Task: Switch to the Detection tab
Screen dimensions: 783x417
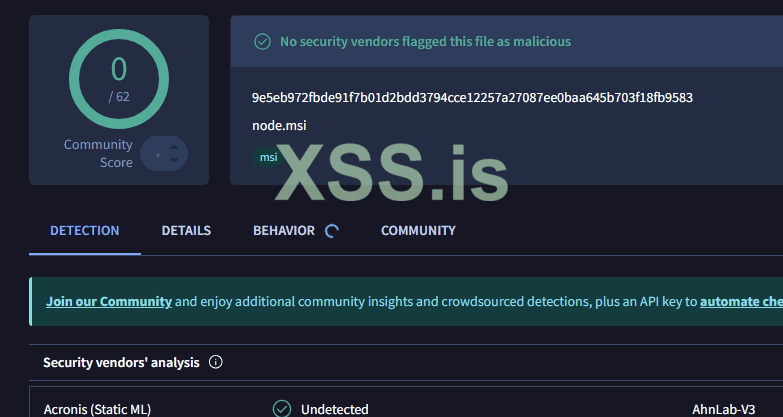Action: [85, 231]
